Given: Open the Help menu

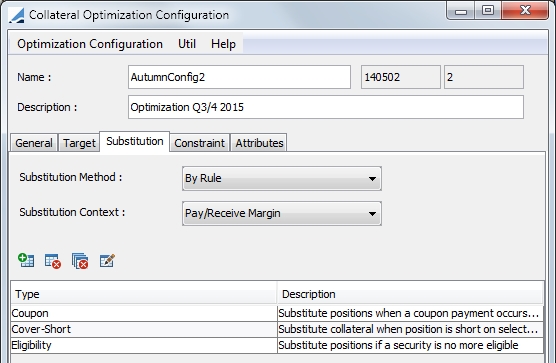Looking at the screenshot, I should (x=223, y=44).
